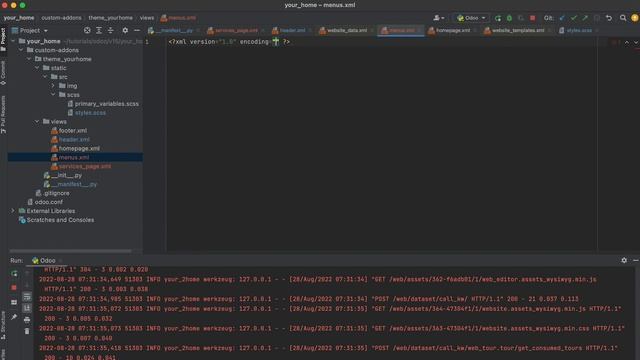
Task: Rerun Odoo from the main toolbar
Action: click(x=498, y=18)
